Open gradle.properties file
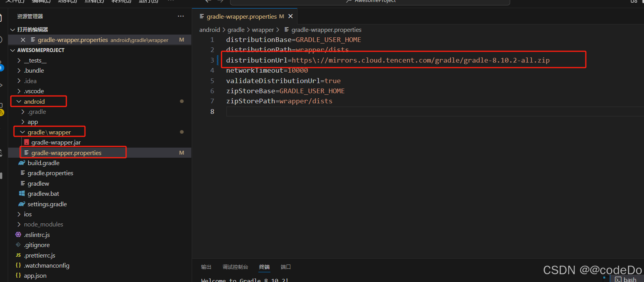Viewport: 644px width, 282px height. 50,173
